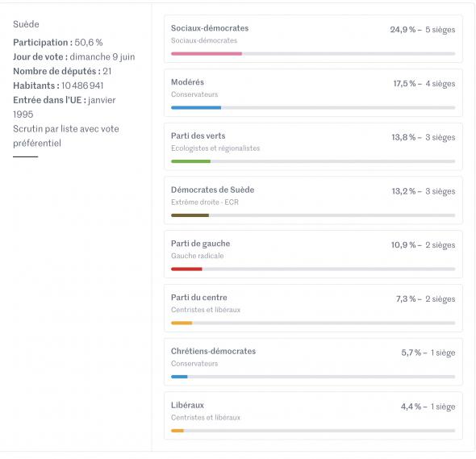
Task: Click the orange Libéraux progress bar
Action: (177, 431)
